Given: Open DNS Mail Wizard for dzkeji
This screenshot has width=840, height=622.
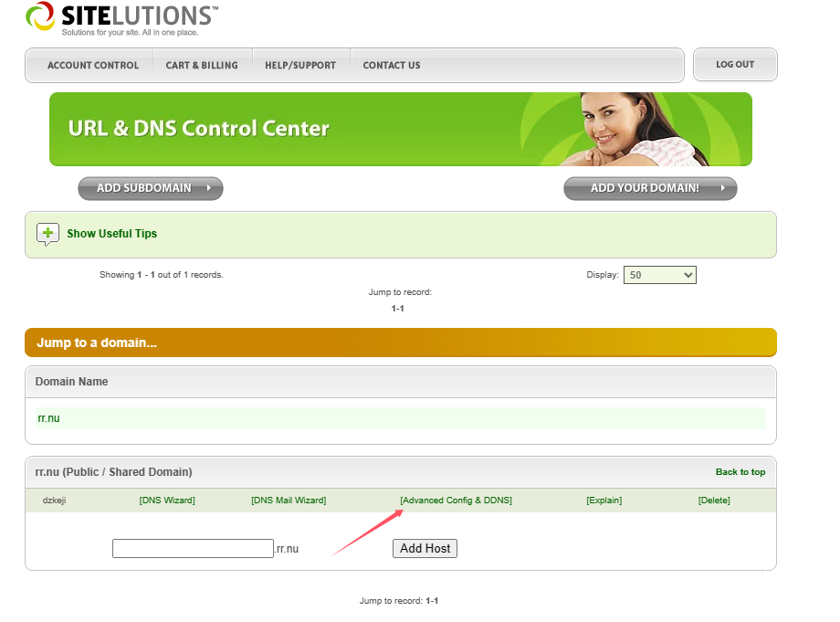Looking at the screenshot, I should [x=289, y=501].
